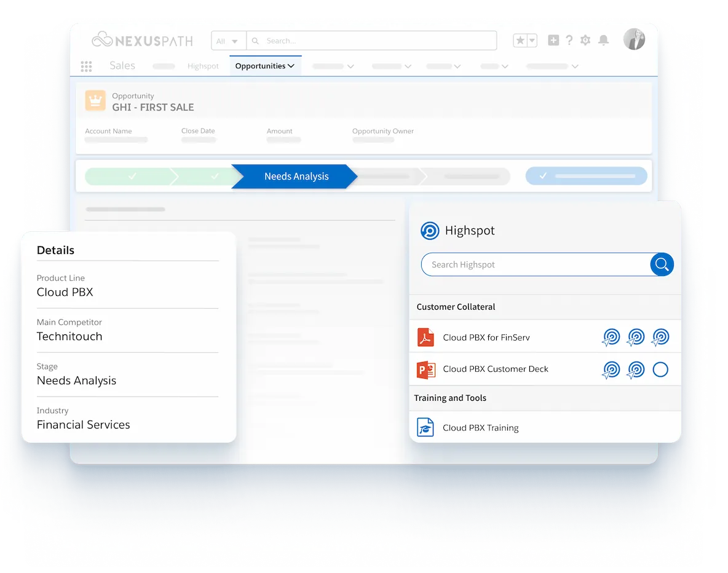Screen dimensions: 728x573
Task: Click the Opportunity crown icon
Action: pyautogui.click(x=95, y=100)
